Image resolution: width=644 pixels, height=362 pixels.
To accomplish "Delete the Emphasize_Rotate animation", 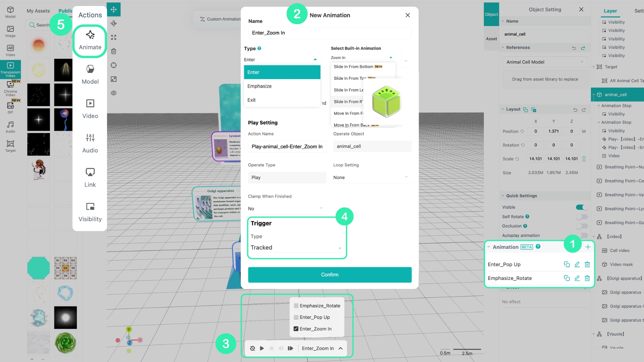I will point(587,278).
